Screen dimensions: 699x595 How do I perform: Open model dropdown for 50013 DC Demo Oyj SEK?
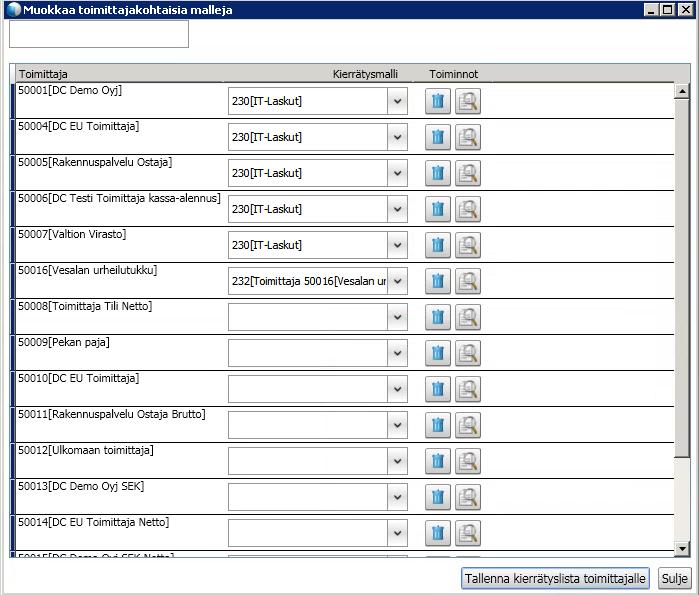397,497
